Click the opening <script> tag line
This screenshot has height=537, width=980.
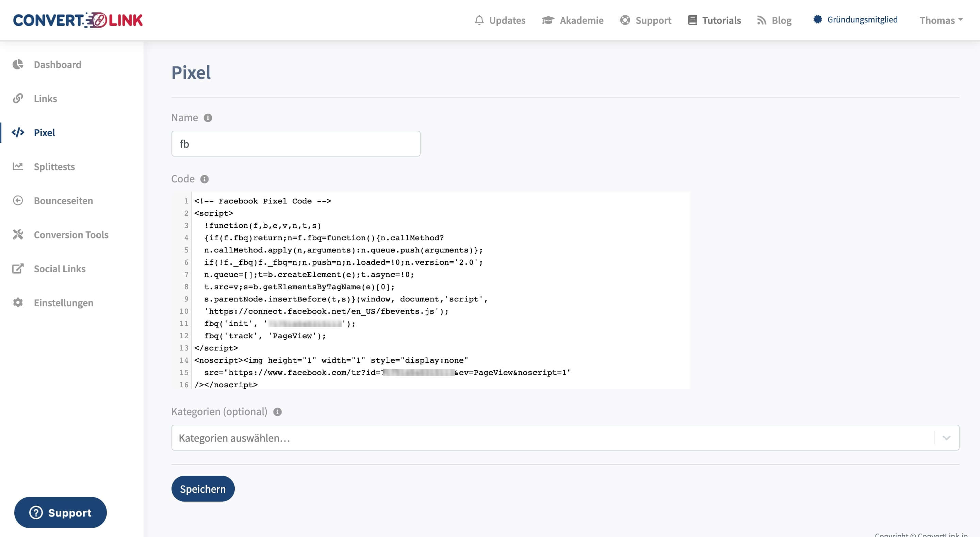213,213
